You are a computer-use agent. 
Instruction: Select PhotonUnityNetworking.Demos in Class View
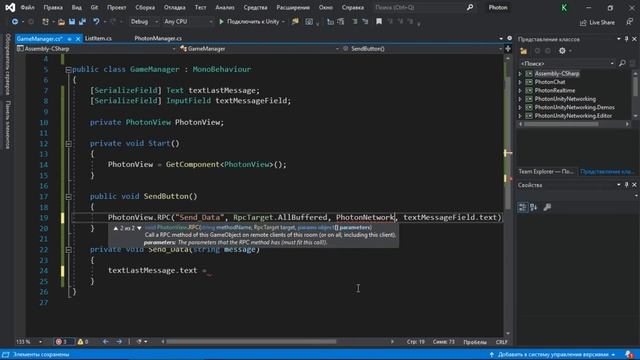(574, 107)
